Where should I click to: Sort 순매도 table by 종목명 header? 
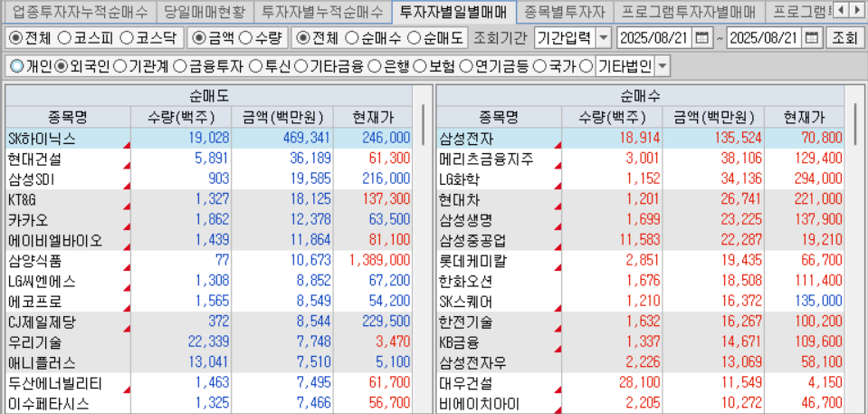[68, 117]
